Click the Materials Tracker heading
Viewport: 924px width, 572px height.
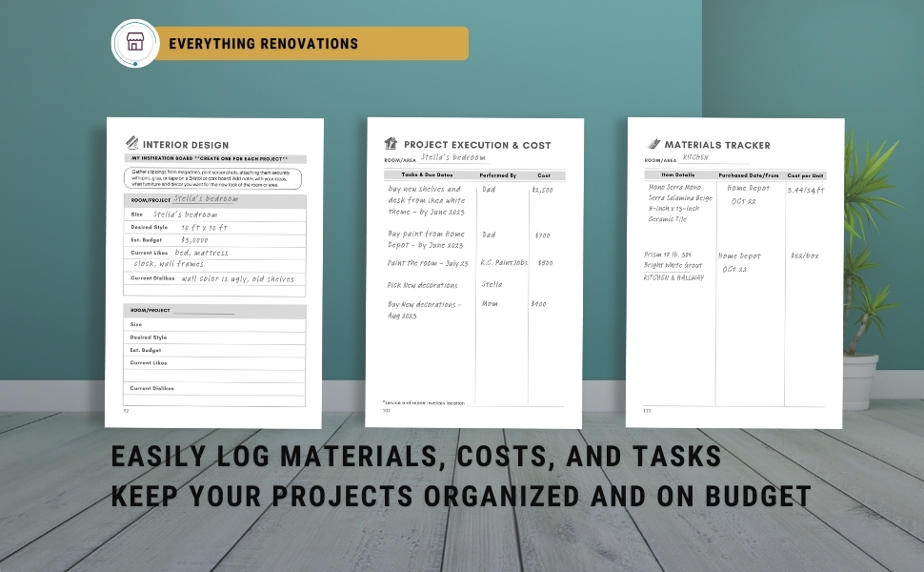coord(717,145)
